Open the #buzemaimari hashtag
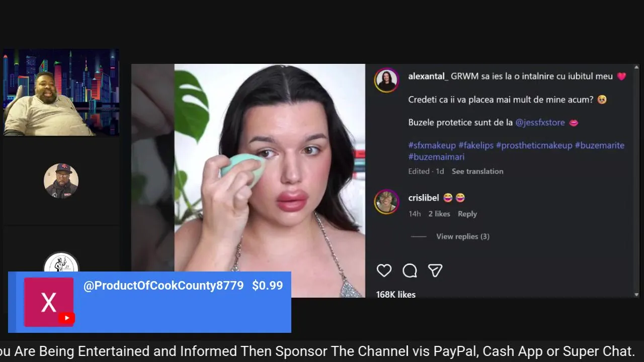This screenshot has height=362, width=644. click(x=436, y=157)
